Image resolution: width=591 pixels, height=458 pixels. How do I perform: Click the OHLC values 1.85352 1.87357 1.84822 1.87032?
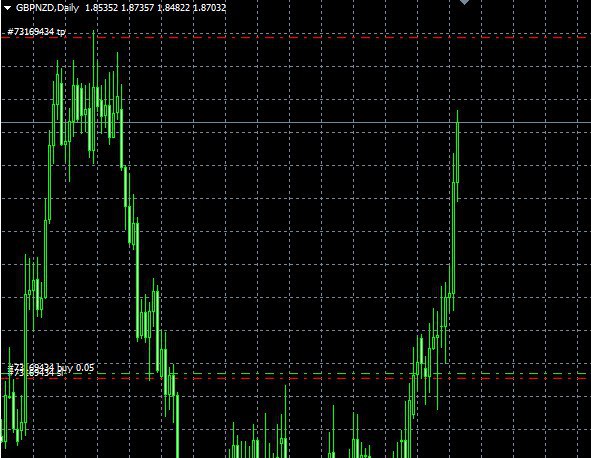[x=155, y=8]
